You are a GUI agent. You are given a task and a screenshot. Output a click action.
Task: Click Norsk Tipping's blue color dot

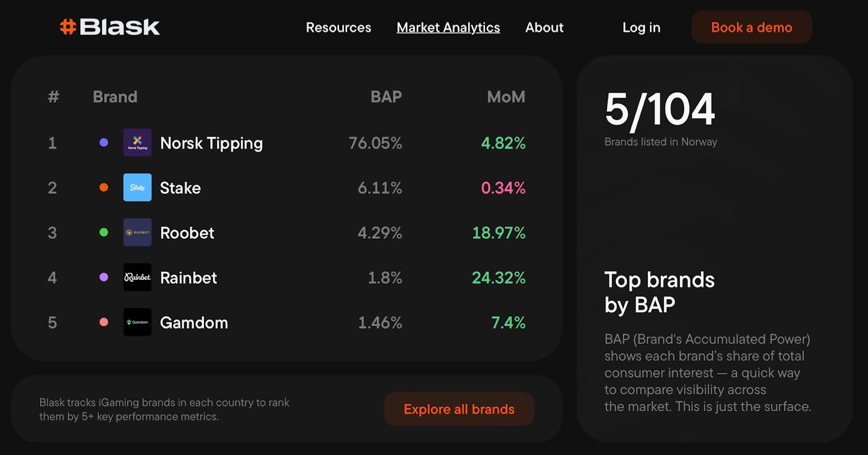click(x=104, y=143)
